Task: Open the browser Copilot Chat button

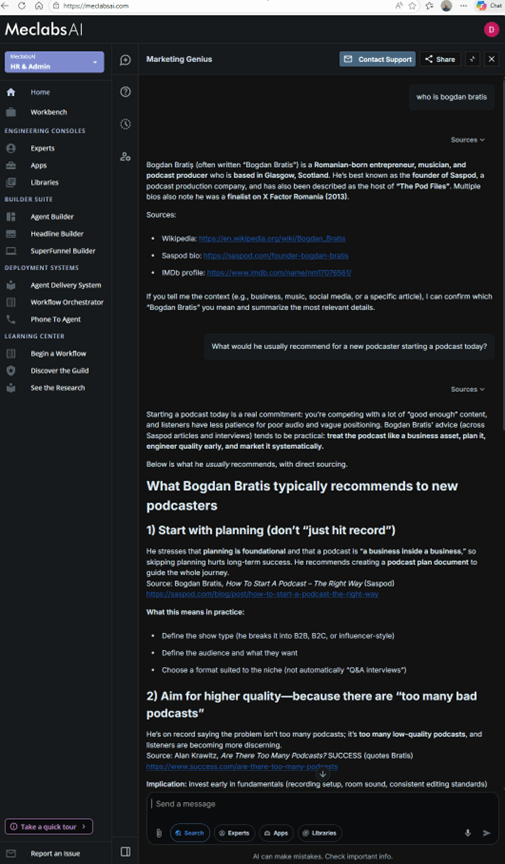Action: pyautogui.click(x=489, y=6)
